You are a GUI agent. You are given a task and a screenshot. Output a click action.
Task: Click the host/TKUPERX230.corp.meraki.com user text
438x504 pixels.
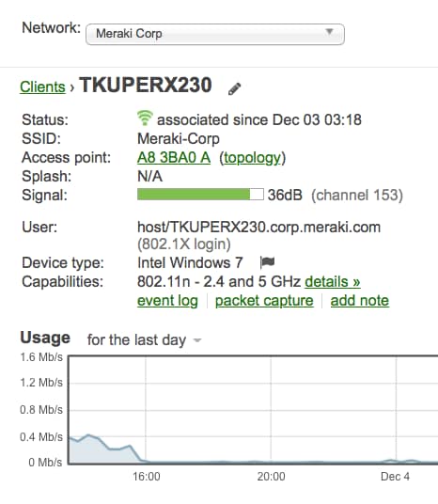259,227
